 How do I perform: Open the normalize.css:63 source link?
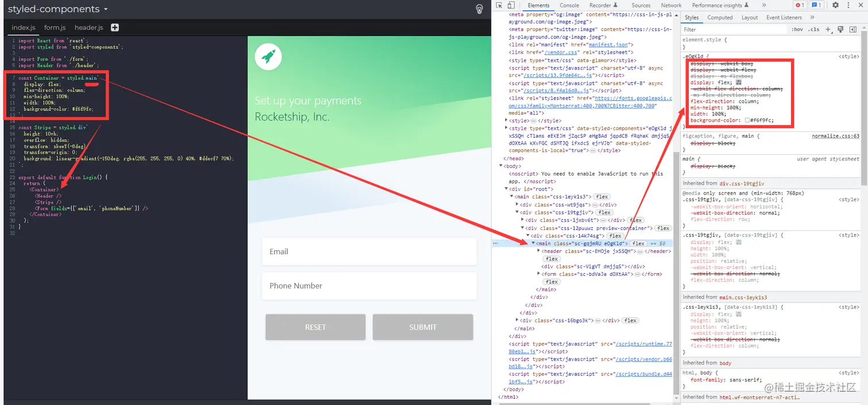point(835,136)
